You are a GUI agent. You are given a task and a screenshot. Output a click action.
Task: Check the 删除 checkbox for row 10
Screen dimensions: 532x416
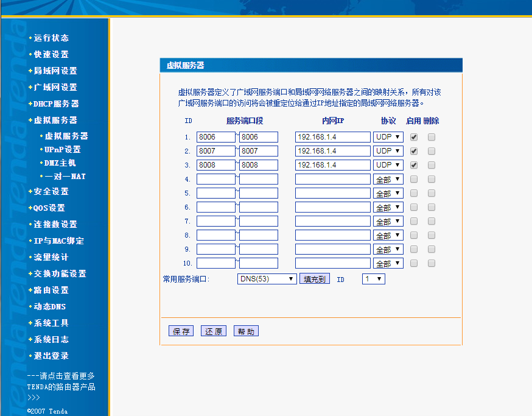432,263
